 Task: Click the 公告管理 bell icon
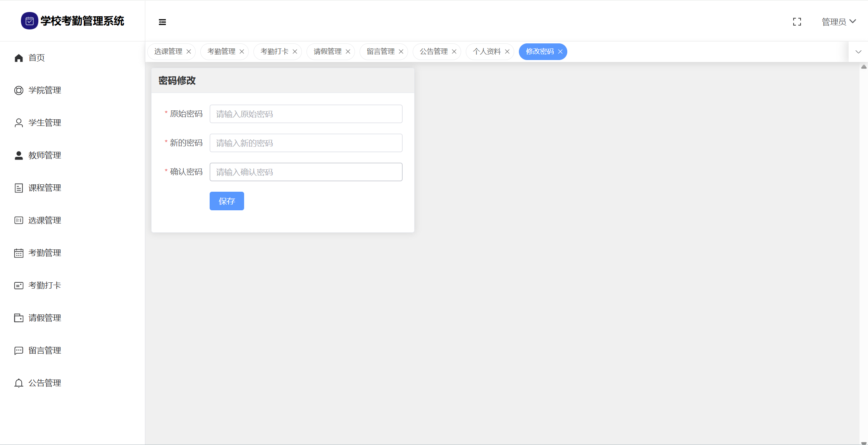click(19, 383)
